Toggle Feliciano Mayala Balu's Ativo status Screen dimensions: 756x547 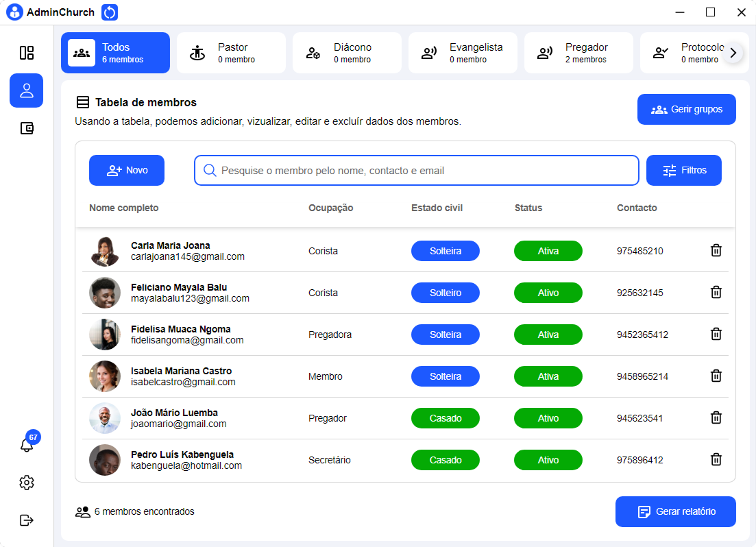pos(548,292)
